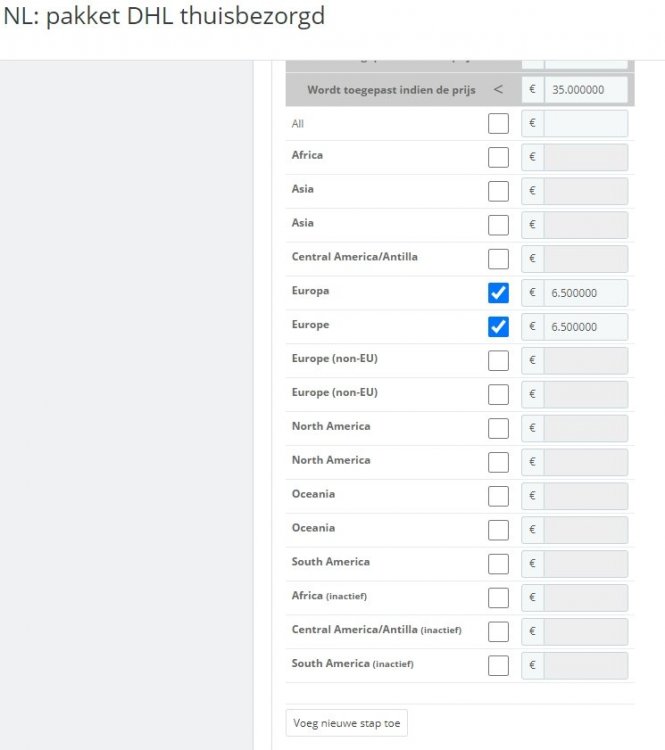This screenshot has width=665, height=750.
Task: Click the All row price field
Action: click(586, 124)
